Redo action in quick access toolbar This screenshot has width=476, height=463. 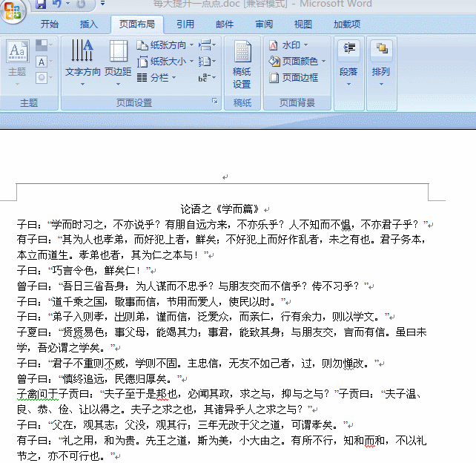pos(81,4)
